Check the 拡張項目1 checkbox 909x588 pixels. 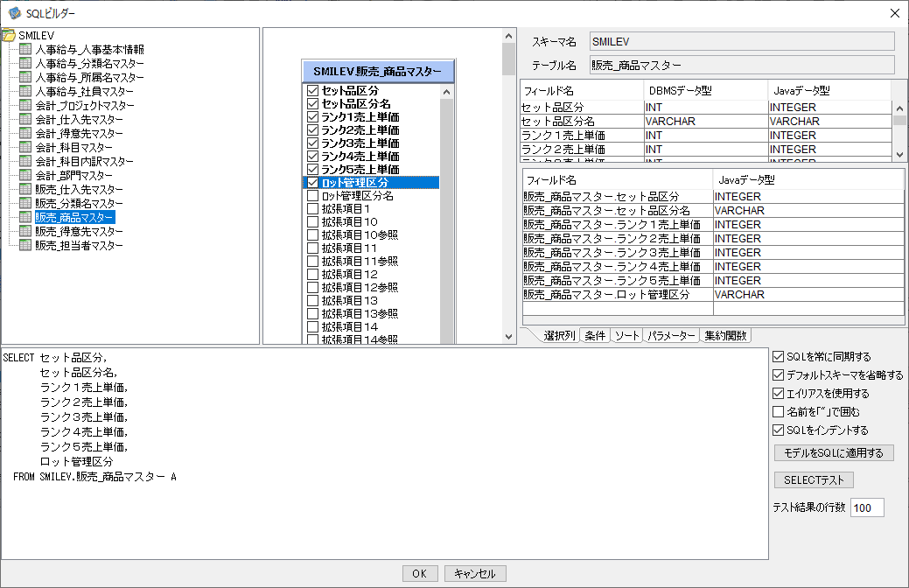coord(313,209)
